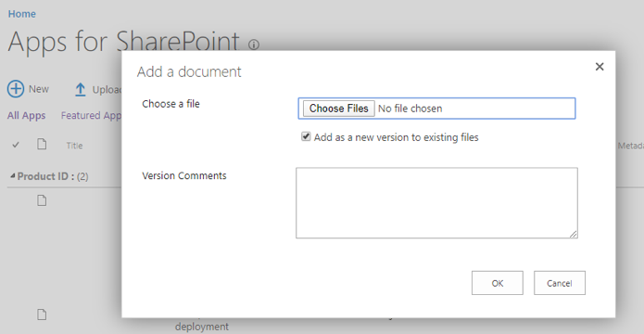Click the Choose Files button
The height and width of the screenshot is (334, 644).
click(x=339, y=109)
